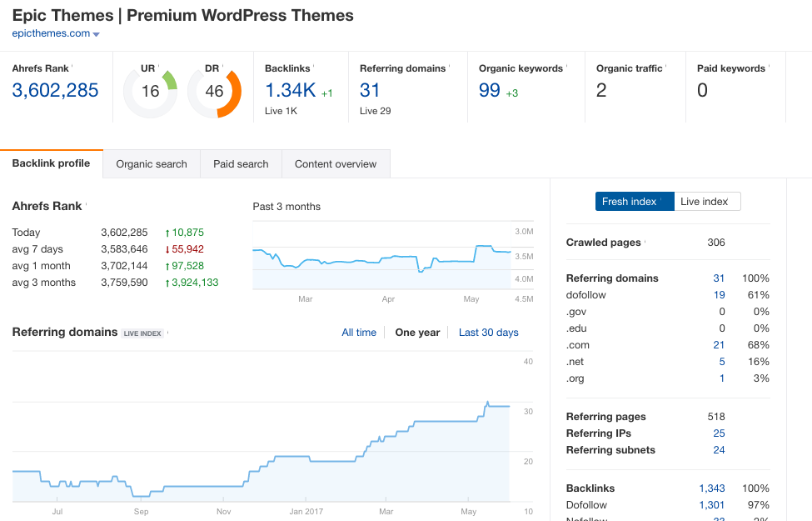Image resolution: width=812 pixels, height=521 pixels.
Task: Click the LIVE INDEX badge
Action: [142, 333]
